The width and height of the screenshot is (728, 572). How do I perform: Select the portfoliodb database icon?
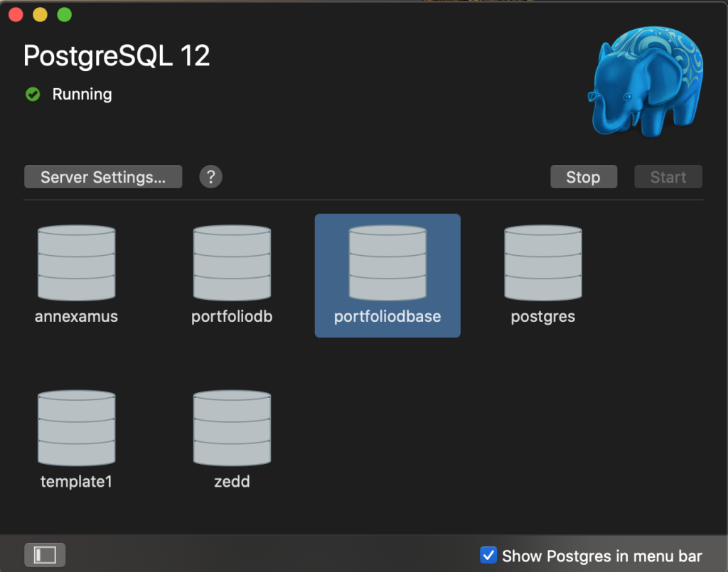tap(232, 263)
